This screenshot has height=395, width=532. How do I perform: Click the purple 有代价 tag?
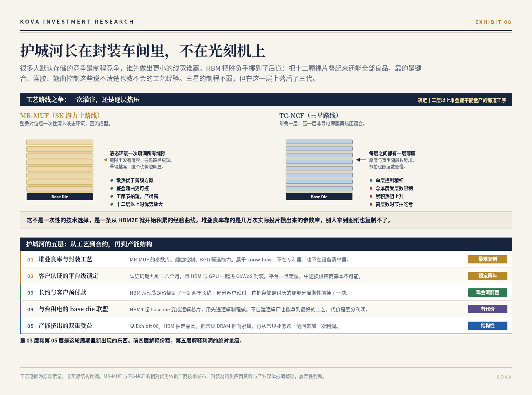488,309
